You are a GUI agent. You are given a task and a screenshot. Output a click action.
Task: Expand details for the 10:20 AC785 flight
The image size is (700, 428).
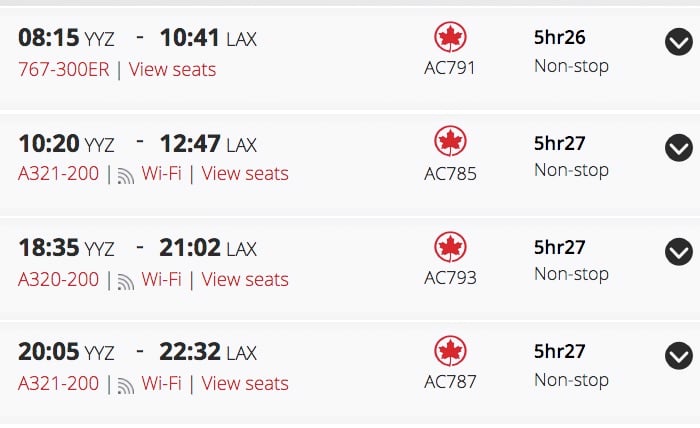click(679, 148)
